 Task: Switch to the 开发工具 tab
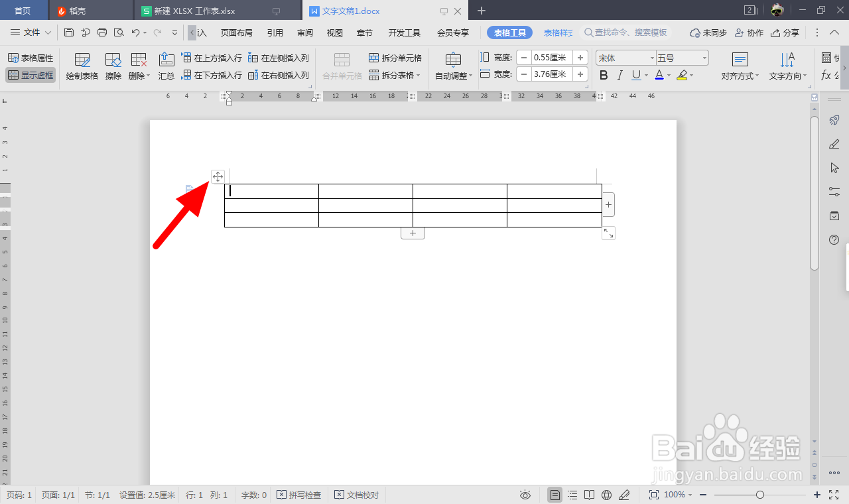(405, 32)
